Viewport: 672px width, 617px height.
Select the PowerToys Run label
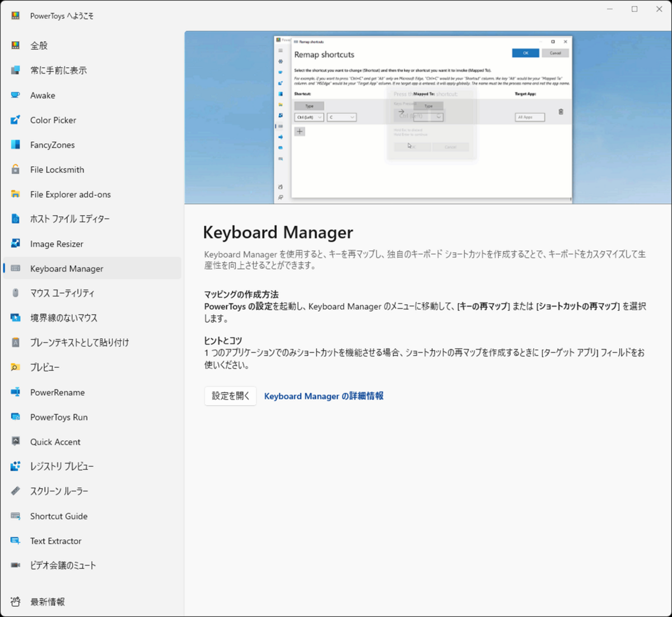pos(59,417)
